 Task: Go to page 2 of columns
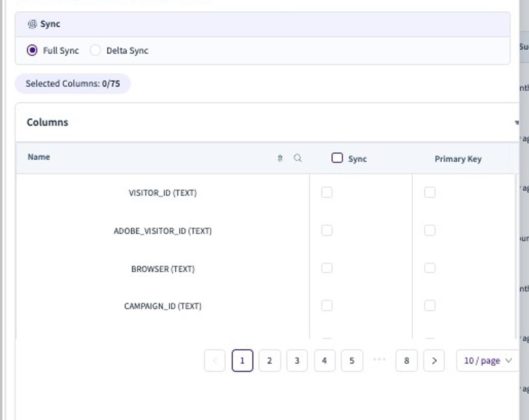tap(269, 361)
